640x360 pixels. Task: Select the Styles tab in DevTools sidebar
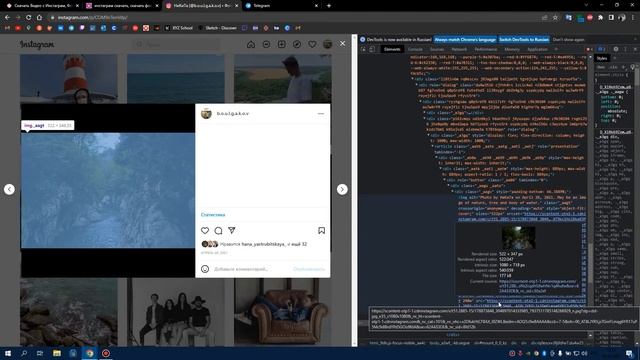point(602,58)
